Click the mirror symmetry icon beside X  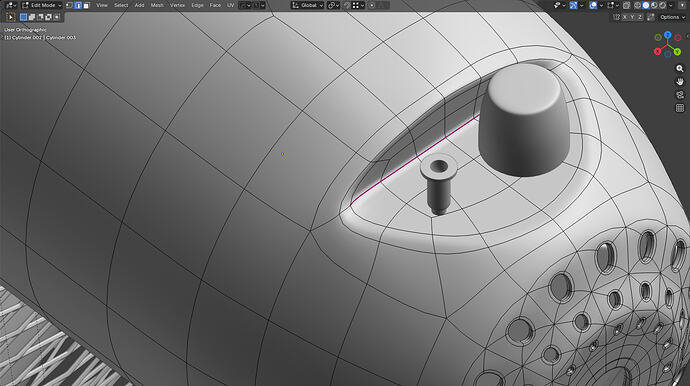point(616,17)
